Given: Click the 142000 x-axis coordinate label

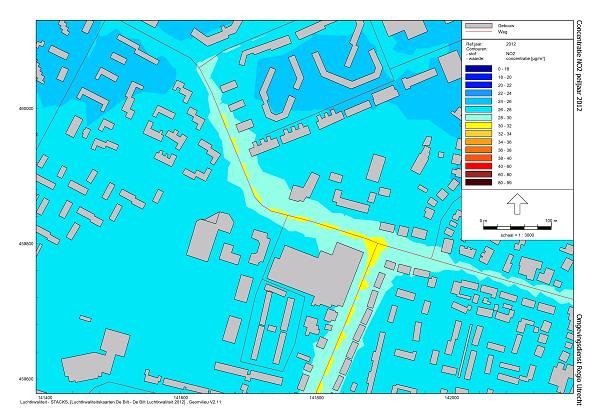Looking at the screenshot, I should [451, 397].
